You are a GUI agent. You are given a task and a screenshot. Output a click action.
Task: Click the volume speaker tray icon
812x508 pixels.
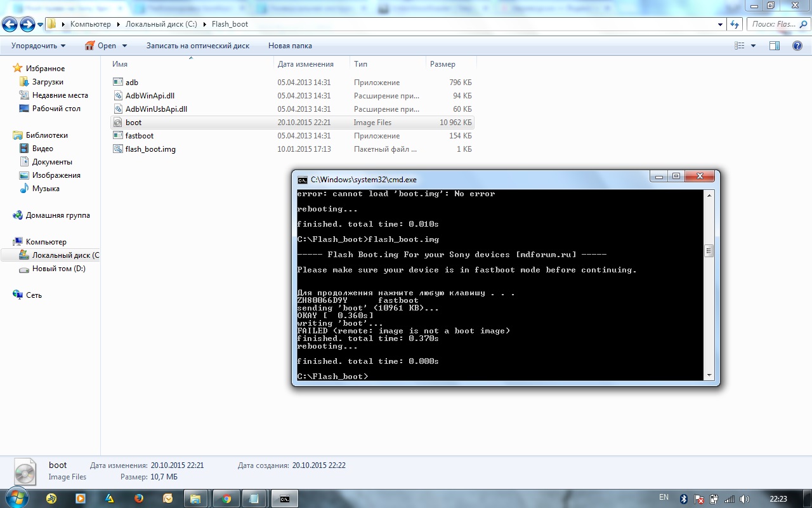[745, 499]
